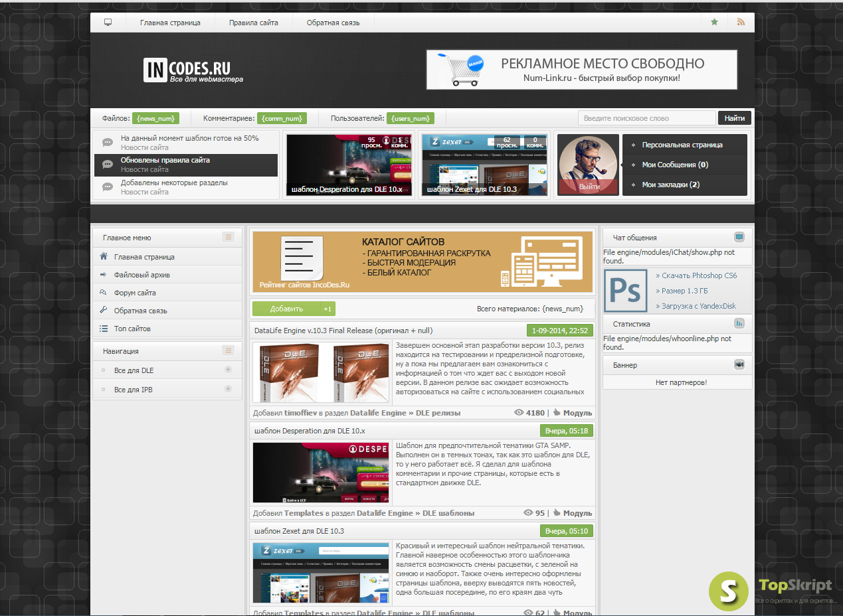Click the speech bubble beside Добавлены некоторые разделы

[x=108, y=187]
